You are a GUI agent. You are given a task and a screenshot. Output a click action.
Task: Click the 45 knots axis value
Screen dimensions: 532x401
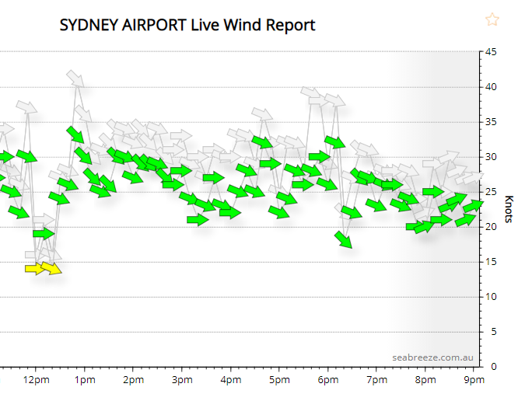tap(491, 52)
